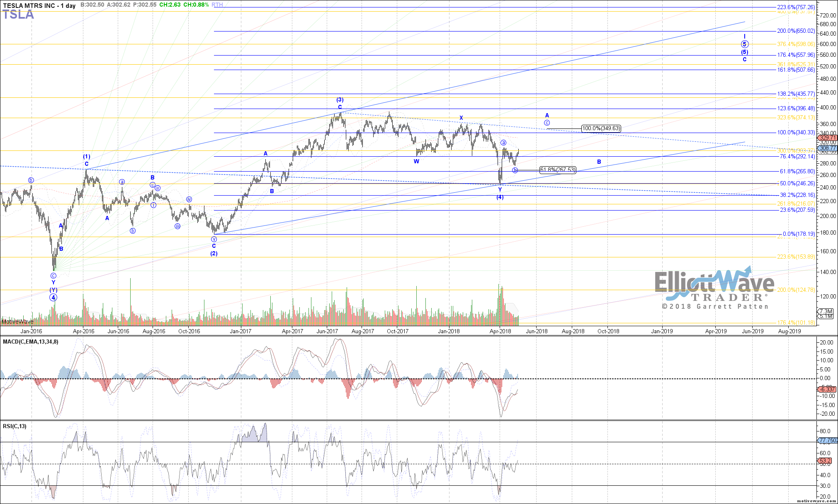
Task: Click the Apr-2017 date on time axis
Action: click(292, 331)
